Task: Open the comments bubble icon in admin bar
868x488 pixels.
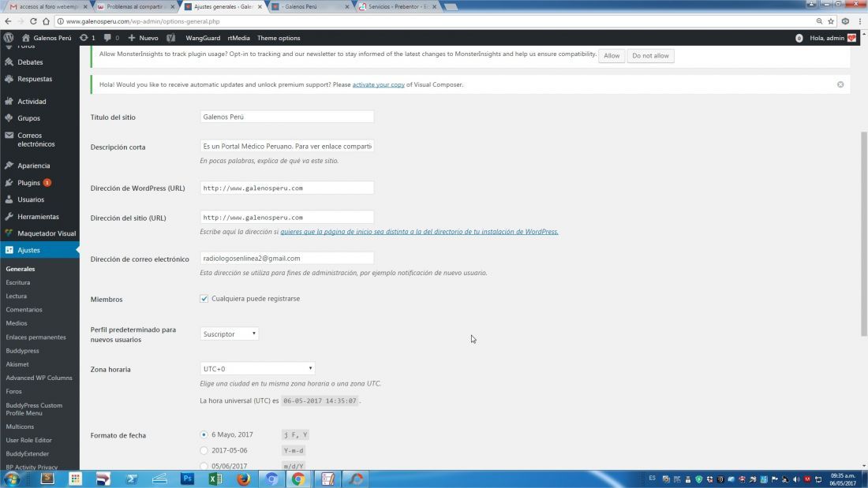Action: click(107, 38)
